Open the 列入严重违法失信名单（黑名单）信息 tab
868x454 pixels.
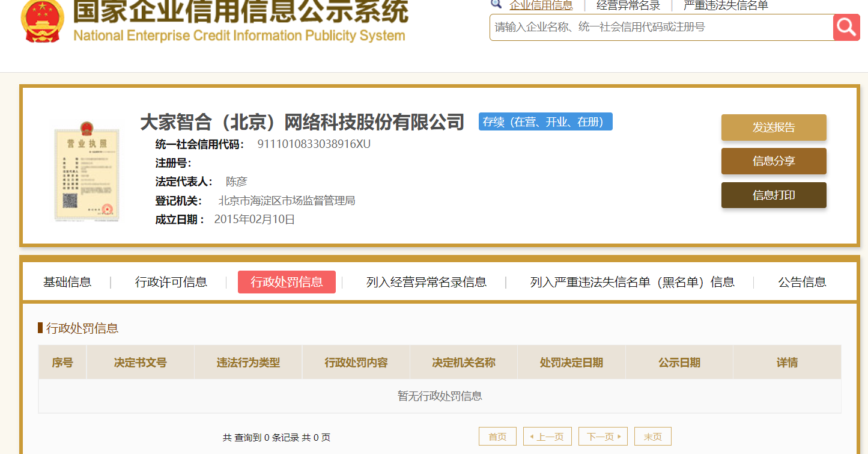(x=633, y=282)
